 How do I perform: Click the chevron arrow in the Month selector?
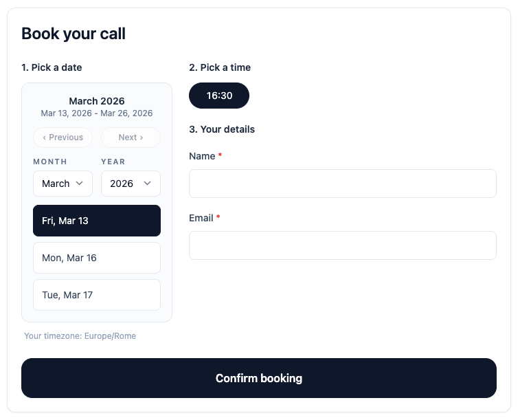tap(80, 184)
